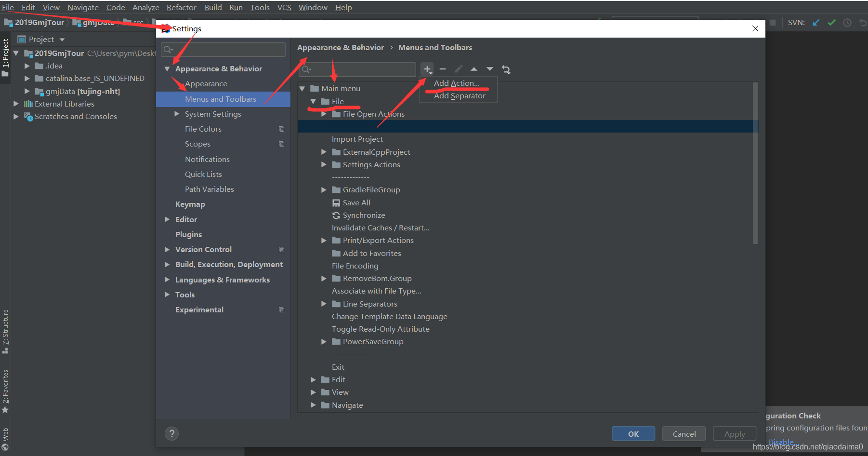Open the Refactor menu
The image size is (868, 456).
click(x=181, y=7)
